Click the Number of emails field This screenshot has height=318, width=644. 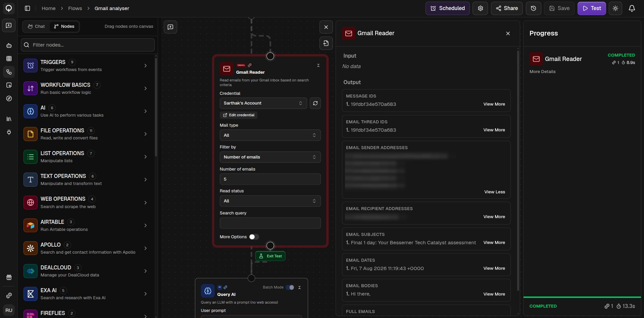[270, 179]
